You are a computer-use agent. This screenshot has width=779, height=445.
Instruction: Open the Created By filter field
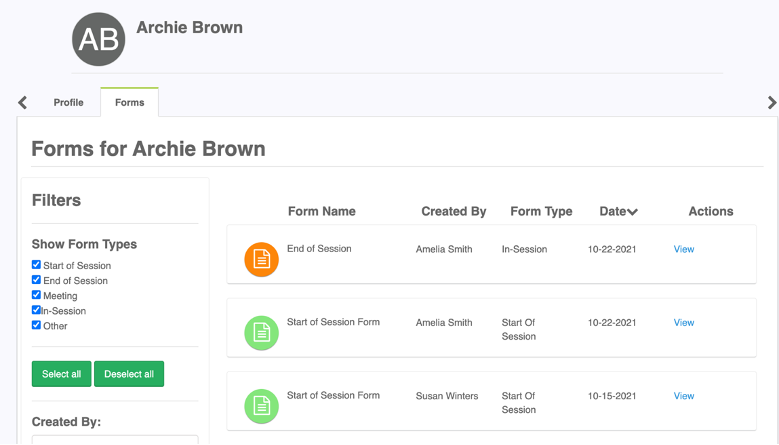[115, 440]
